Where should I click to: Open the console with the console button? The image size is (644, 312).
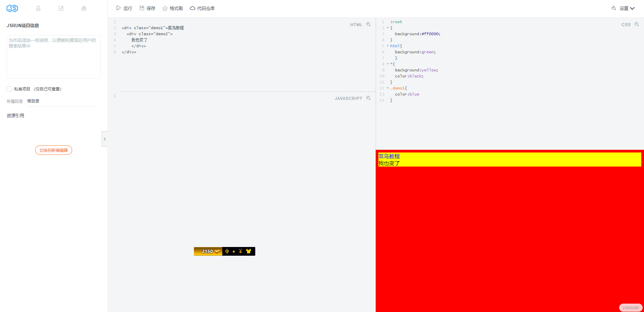point(631,307)
